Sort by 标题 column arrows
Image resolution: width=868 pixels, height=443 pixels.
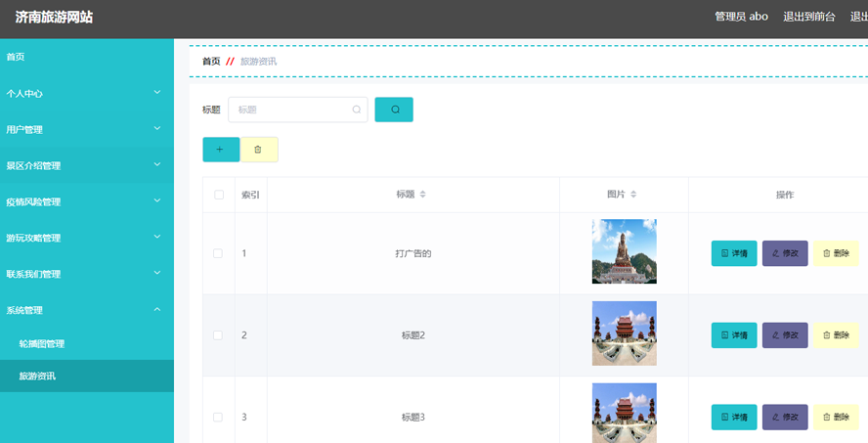[423, 195]
